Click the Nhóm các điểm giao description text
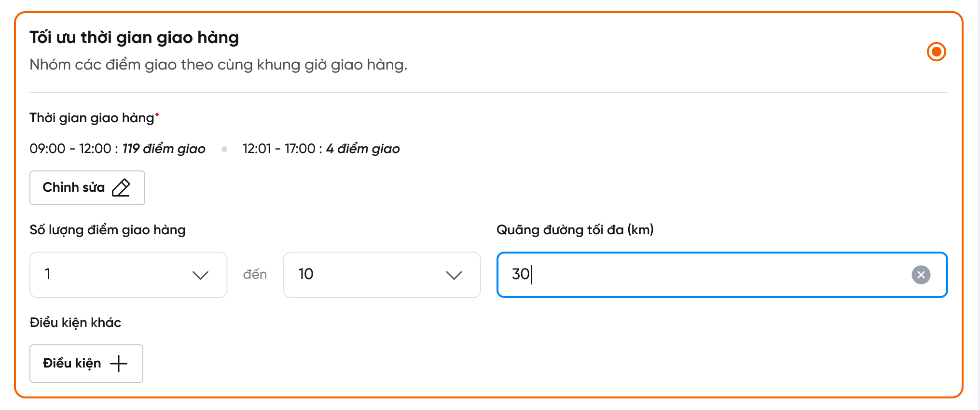 tap(218, 65)
